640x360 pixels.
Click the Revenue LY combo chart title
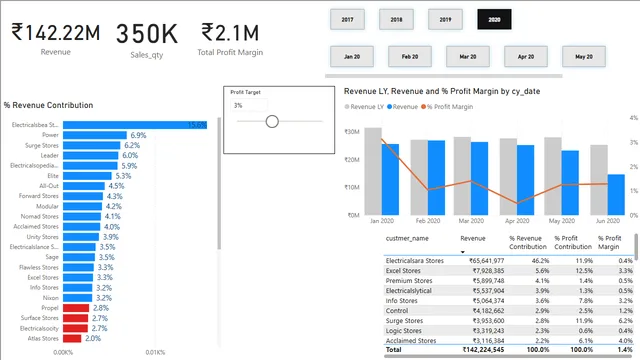pos(442,91)
